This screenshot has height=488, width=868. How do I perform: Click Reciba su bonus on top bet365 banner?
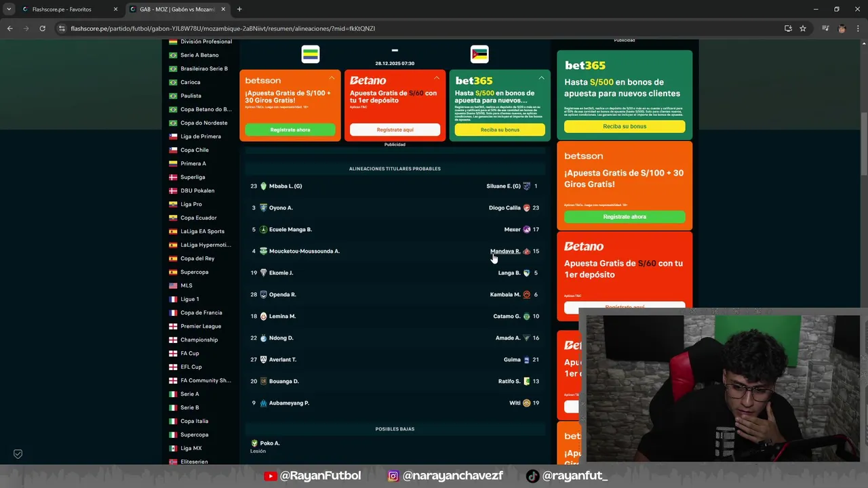pyautogui.click(x=500, y=129)
